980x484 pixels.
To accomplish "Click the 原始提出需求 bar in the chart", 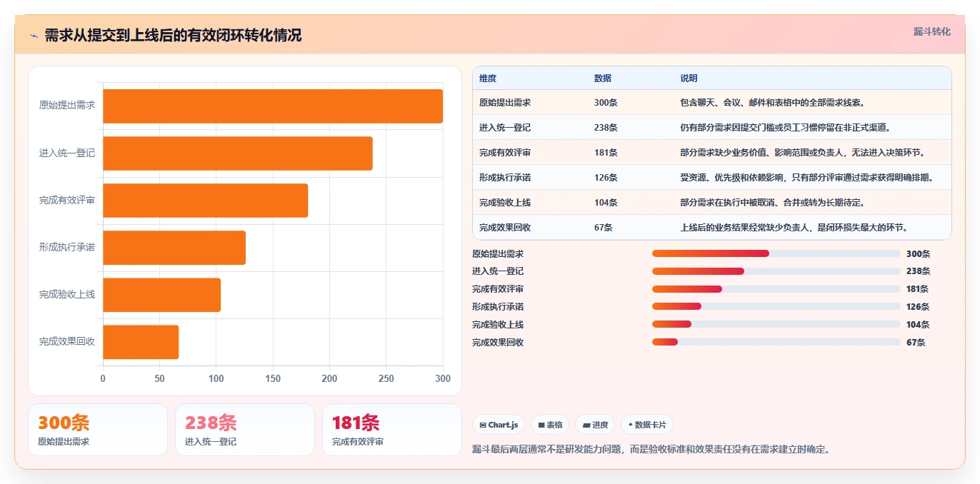I will pyautogui.click(x=273, y=106).
